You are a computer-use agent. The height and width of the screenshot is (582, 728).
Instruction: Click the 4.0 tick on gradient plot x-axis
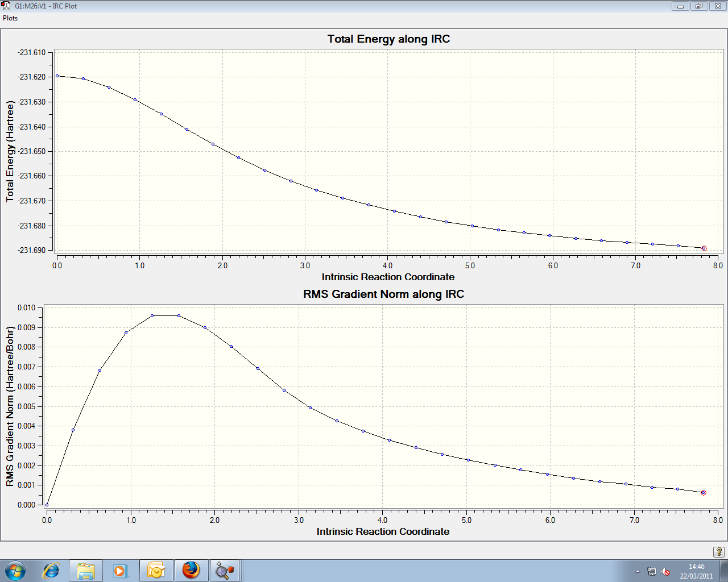click(383, 520)
